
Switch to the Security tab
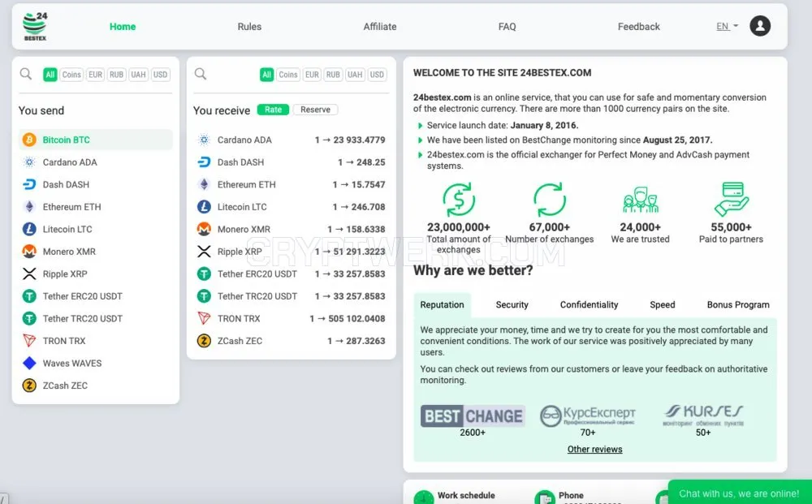(x=512, y=305)
